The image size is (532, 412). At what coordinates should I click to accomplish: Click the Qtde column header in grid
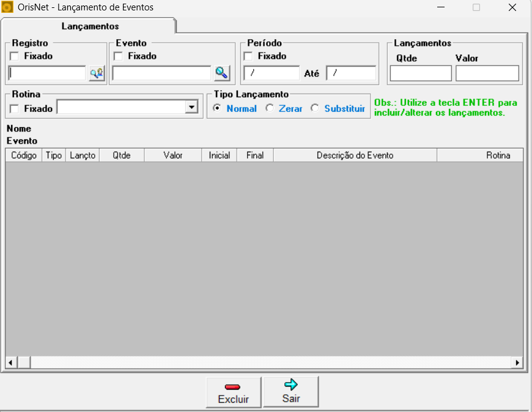tap(122, 155)
